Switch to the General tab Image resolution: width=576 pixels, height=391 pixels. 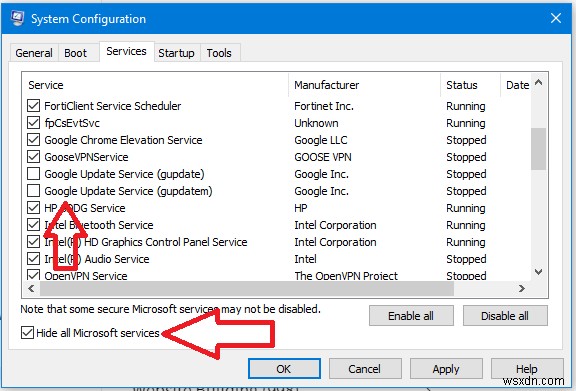click(x=34, y=53)
